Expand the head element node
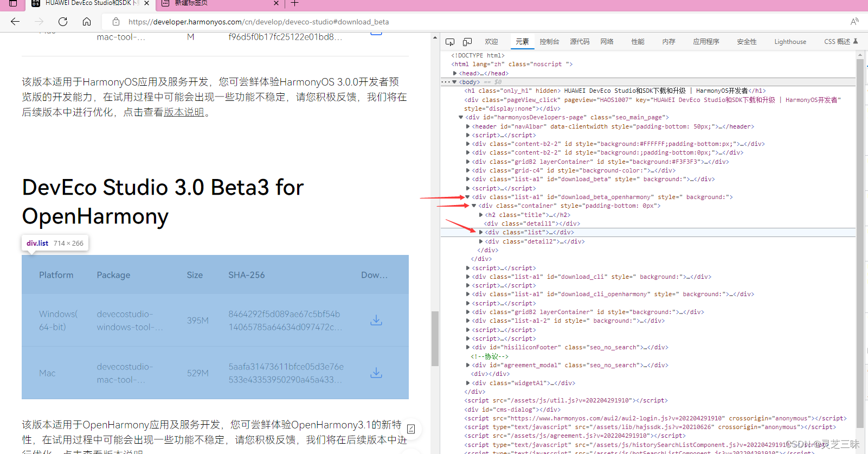This screenshot has height=454, width=868. (455, 73)
